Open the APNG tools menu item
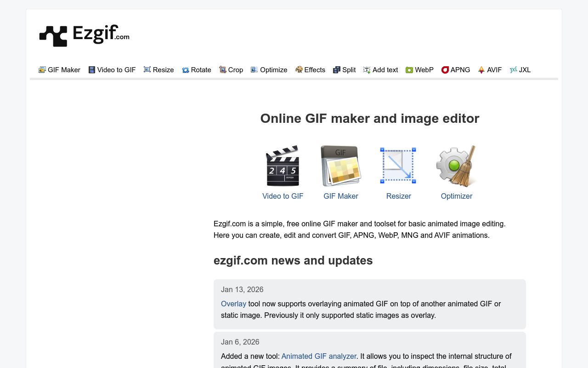Screen dimensions: 588x368 pyautogui.click(x=456, y=70)
